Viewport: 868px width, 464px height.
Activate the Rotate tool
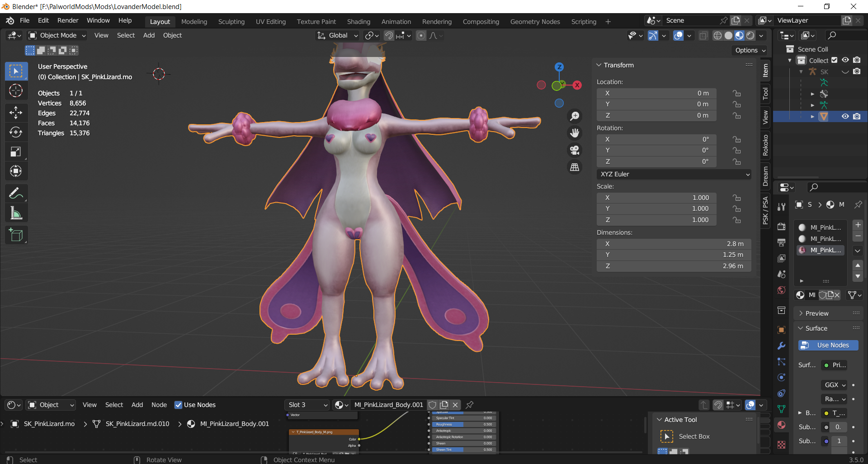[x=16, y=132]
